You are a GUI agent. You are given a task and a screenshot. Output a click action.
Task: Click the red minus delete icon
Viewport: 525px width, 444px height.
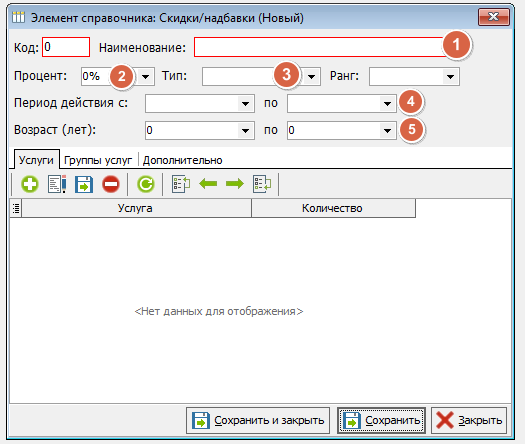coord(111,184)
